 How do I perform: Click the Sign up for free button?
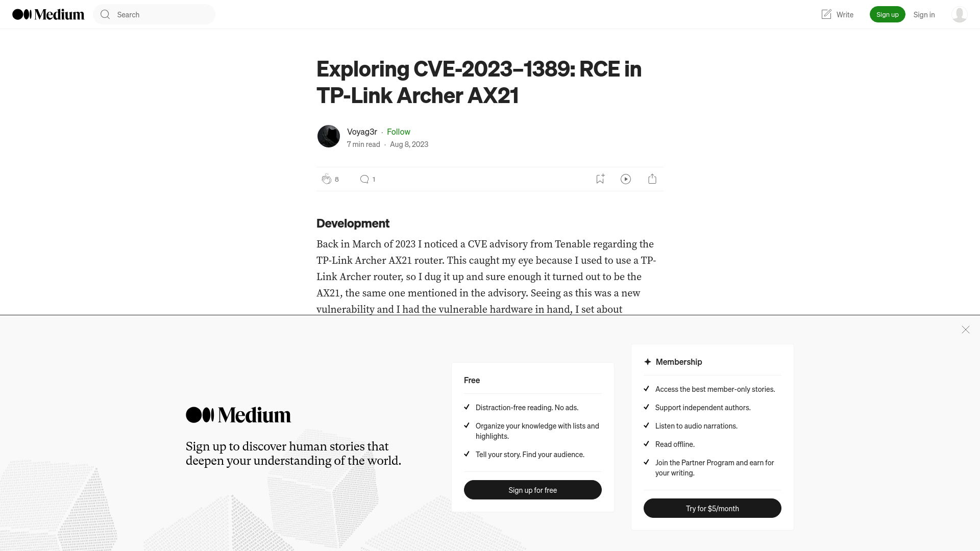[532, 489]
